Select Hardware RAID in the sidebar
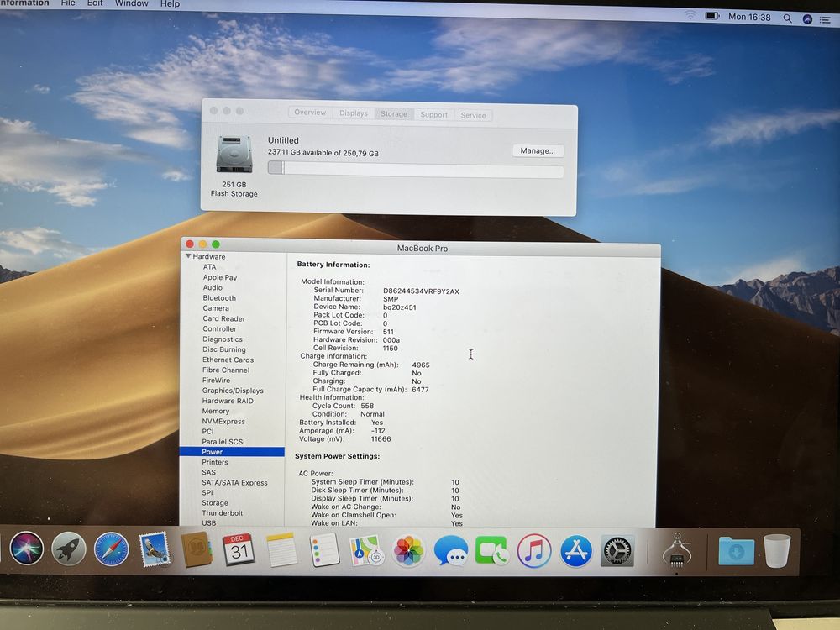 click(x=228, y=401)
